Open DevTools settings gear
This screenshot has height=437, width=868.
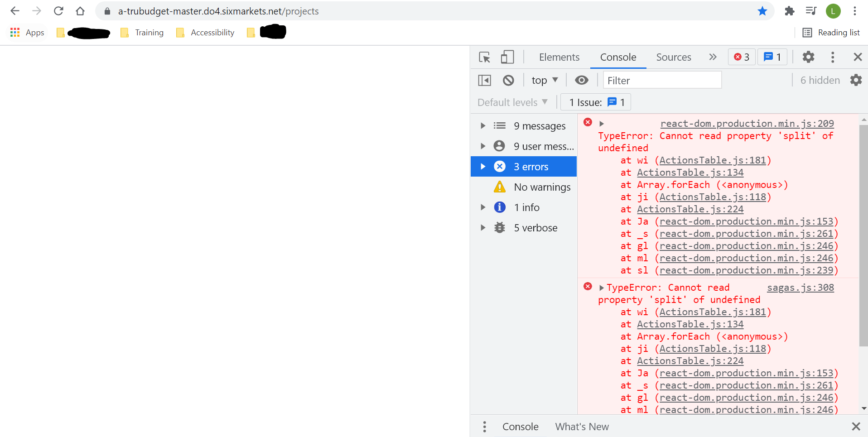click(x=809, y=57)
